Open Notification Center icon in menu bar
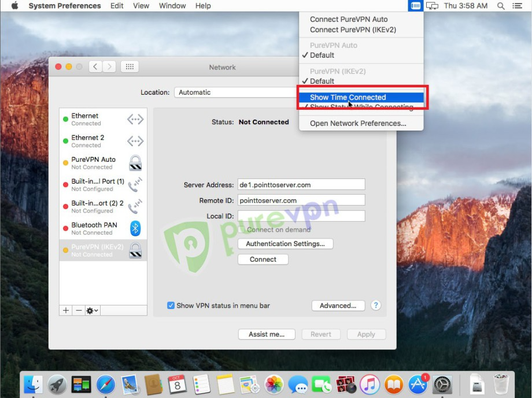This screenshot has height=398, width=532. tap(517, 6)
